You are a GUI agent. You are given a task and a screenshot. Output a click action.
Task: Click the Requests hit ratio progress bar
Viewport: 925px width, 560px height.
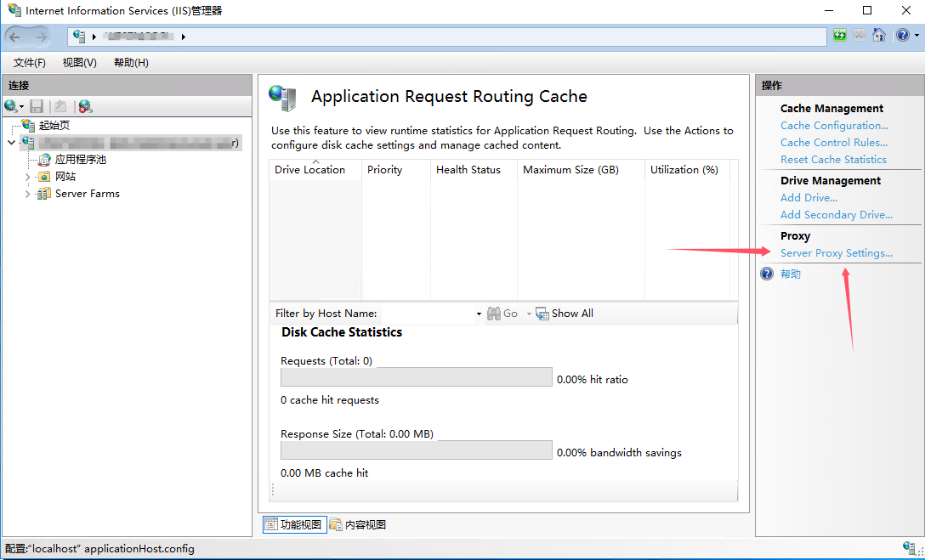tap(416, 376)
